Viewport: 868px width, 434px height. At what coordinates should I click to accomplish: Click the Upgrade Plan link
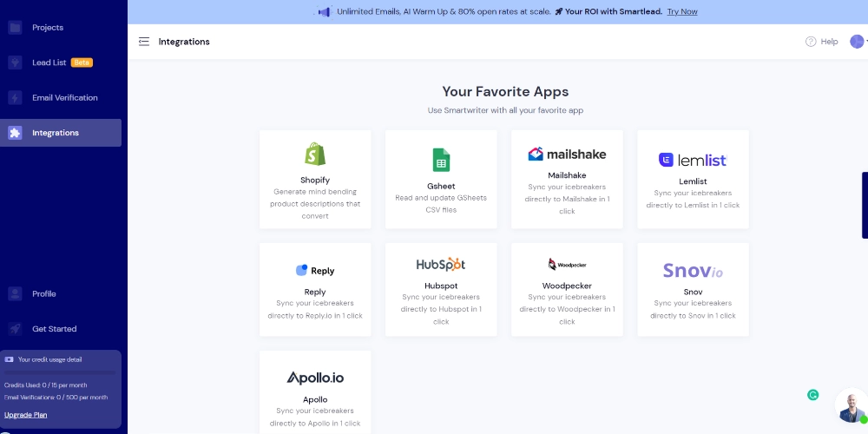[x=26, y=415]
